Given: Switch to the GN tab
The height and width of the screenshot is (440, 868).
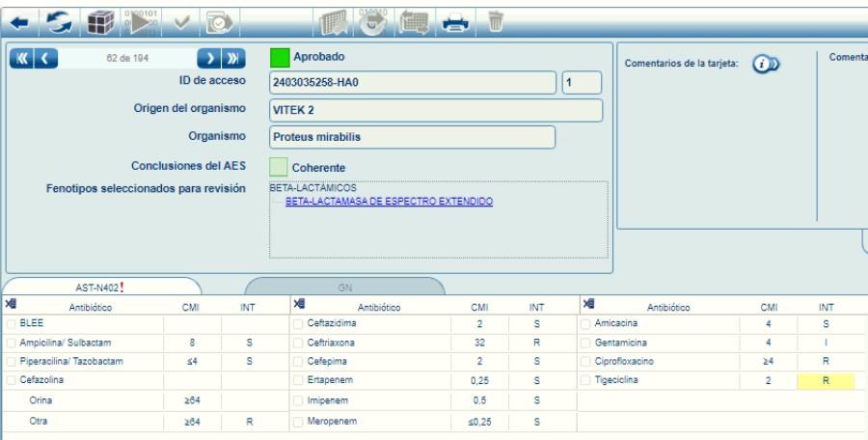Looking at the screenshot, I should pos(344,288).
